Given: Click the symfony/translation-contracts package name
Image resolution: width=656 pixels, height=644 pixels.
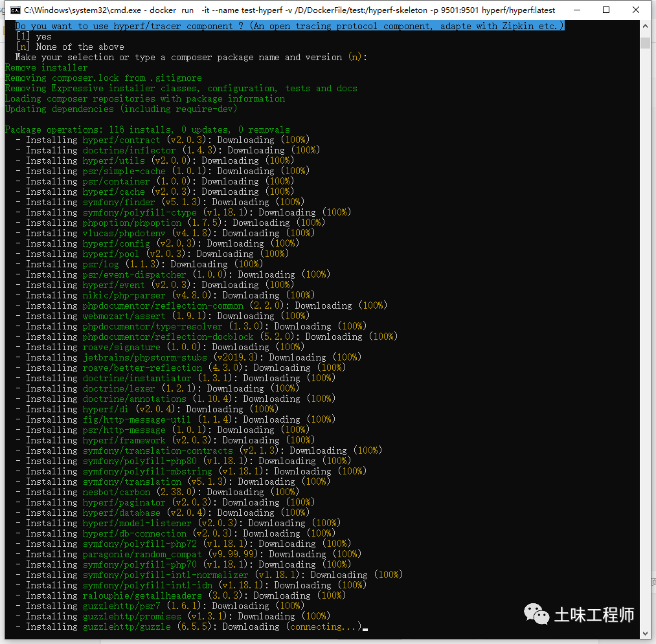Looking at the screenshot, I should (158, 450).
